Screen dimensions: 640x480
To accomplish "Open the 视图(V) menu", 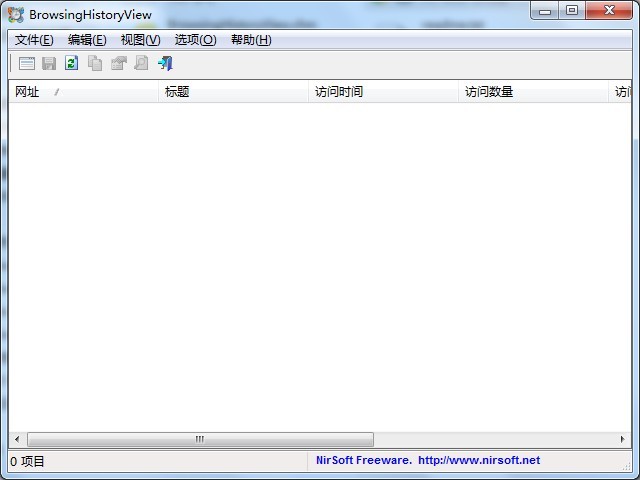I will click(141, 40).
